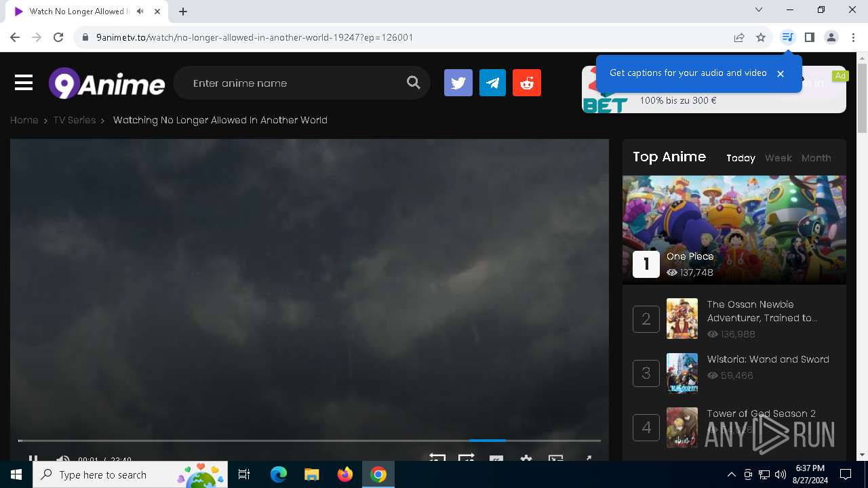Close the Watch No Longer Allowed tab

tap(157, 12)
